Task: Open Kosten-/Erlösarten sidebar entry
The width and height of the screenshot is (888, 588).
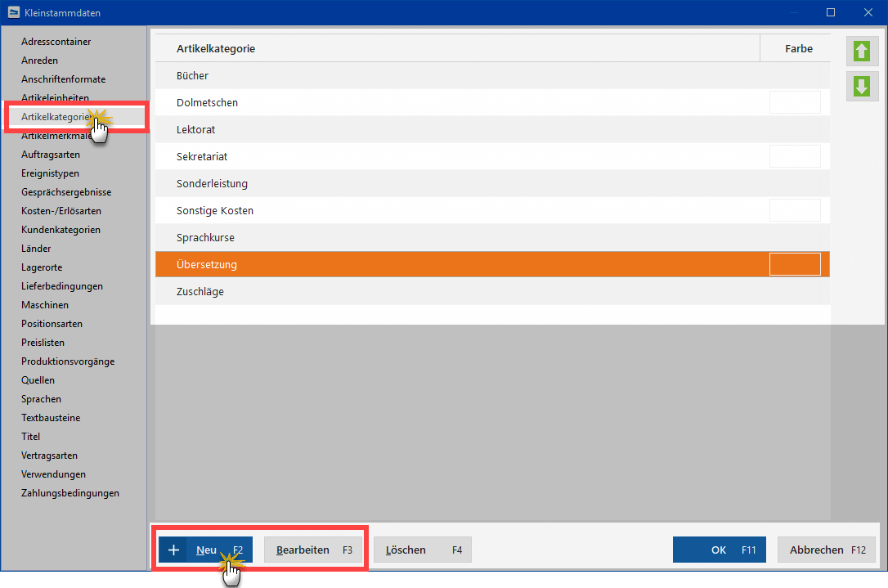Action: pos(61,210)
